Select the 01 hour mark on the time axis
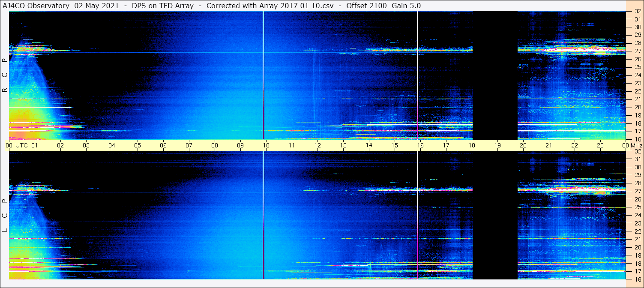 [35, 145]
